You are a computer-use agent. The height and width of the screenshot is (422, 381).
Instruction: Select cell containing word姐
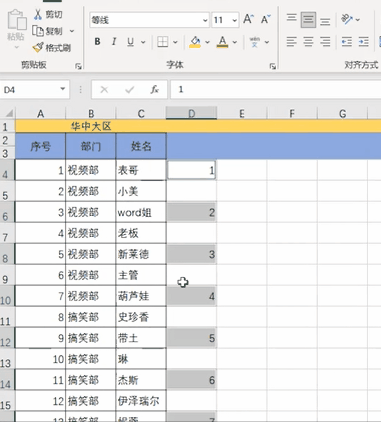point(141,212)
